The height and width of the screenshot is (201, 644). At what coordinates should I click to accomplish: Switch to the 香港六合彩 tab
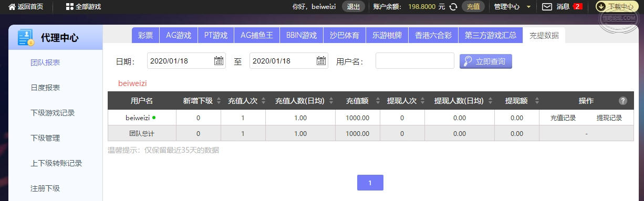433,35
